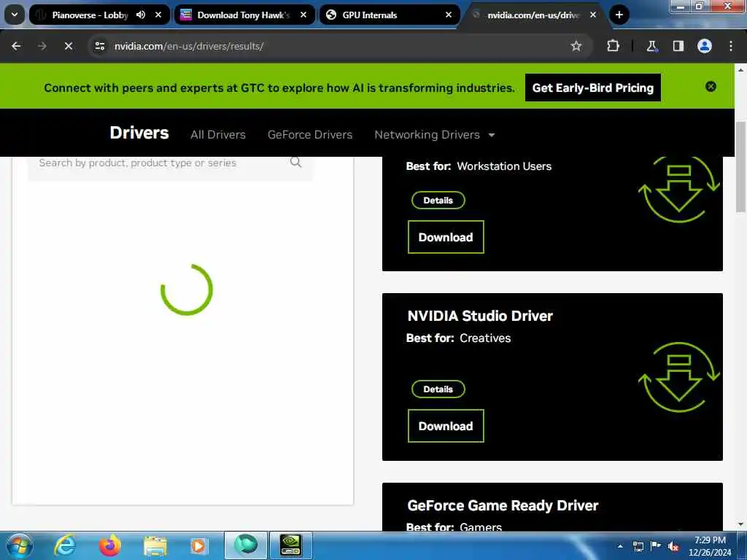Screen dimensions: 747x560
Task: Open Details for NVIDIA Studio Driver
Action: point(438,389)
